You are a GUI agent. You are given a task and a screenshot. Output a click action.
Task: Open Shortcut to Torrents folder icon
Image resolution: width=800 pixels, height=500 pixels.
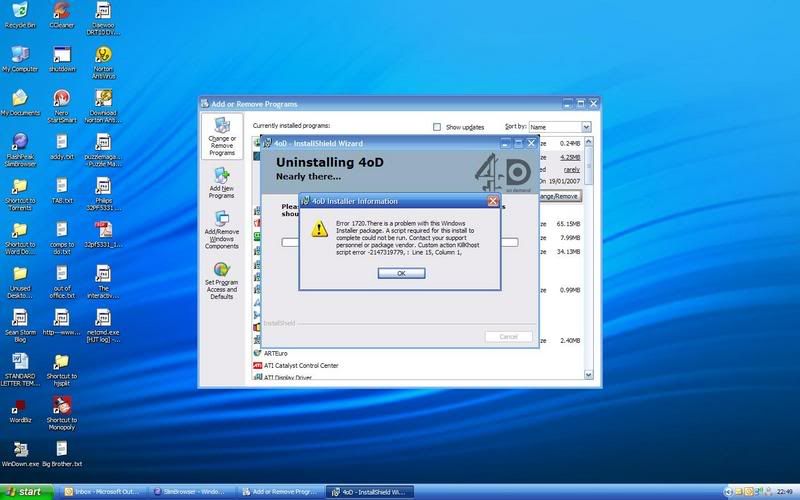20,194
